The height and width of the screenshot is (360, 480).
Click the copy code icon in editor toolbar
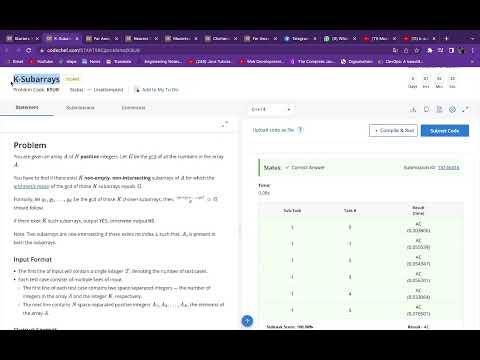pos(426,109)
